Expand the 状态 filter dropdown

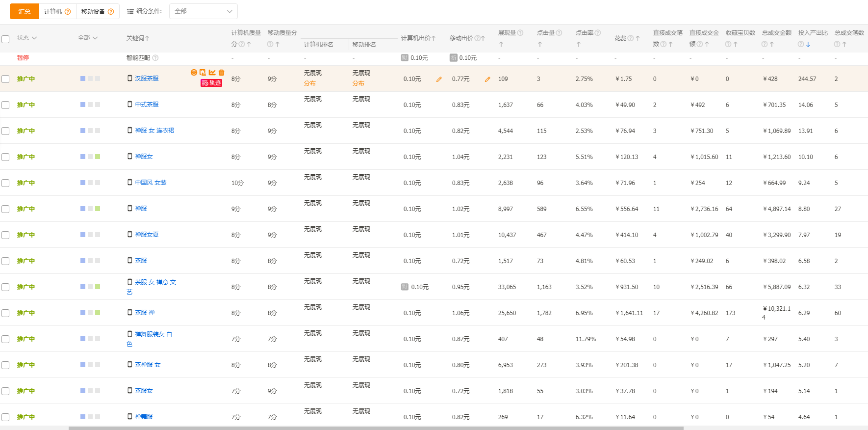tap(27, 38)
